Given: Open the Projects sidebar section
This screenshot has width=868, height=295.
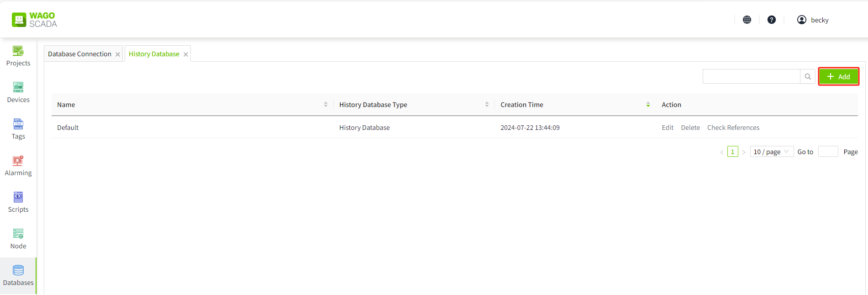Looking at the screenshot, I should [18, 56].
